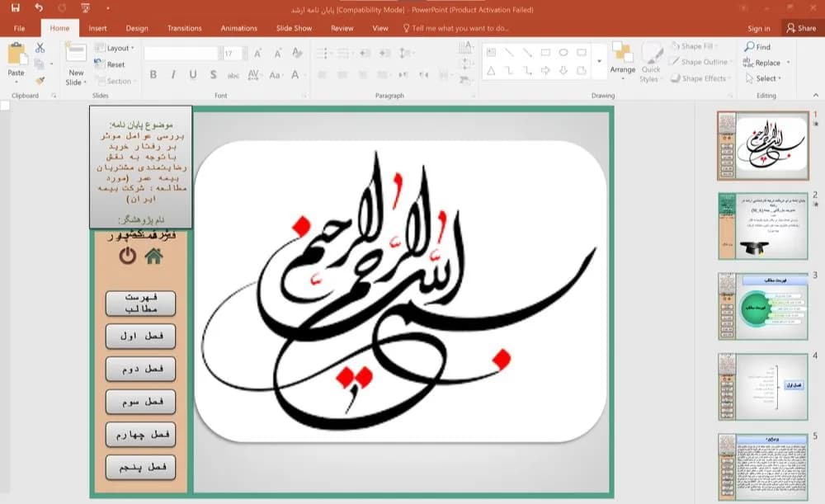Click the فهرست مطالب button on slide
Viewport: 825px width, 504px height.
140,303
